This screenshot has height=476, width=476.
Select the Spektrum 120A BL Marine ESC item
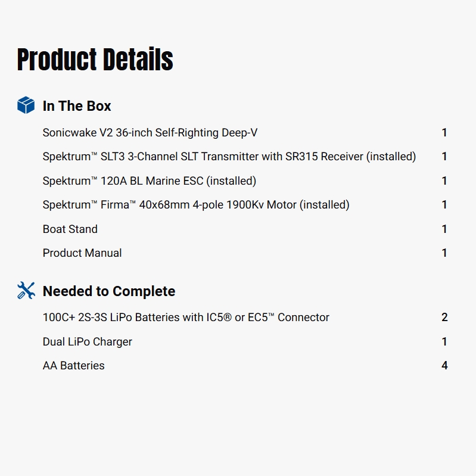point(150,181)
